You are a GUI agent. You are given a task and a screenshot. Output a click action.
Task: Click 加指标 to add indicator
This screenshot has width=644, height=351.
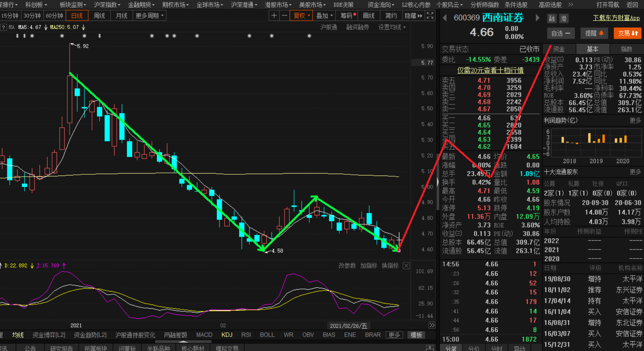[x=369, y=266]
